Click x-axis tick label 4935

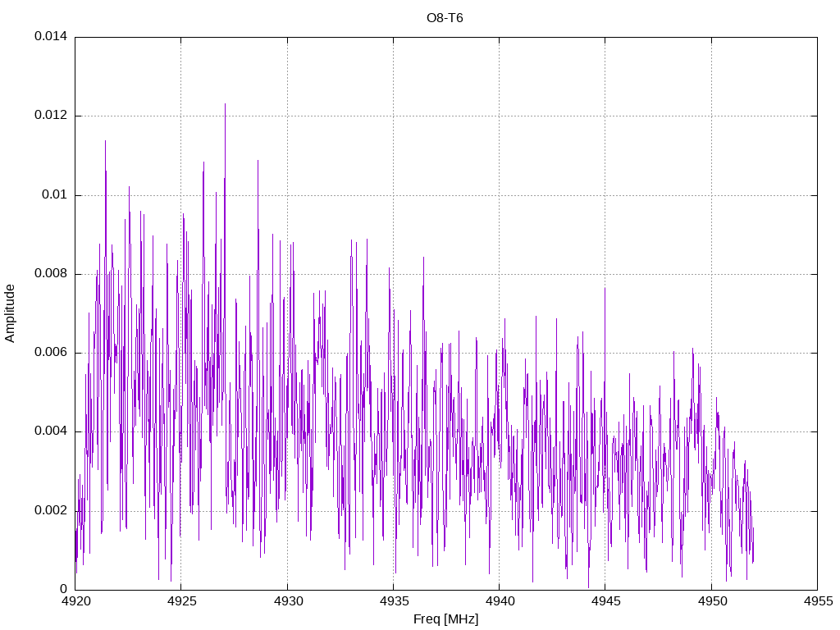tap(394, 601)
